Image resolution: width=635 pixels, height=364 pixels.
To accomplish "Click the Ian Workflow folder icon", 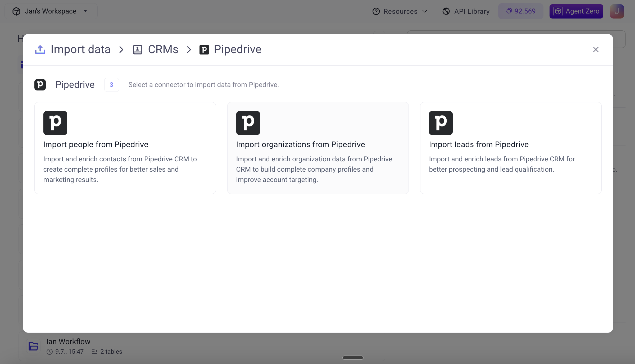I will point(33,346).
